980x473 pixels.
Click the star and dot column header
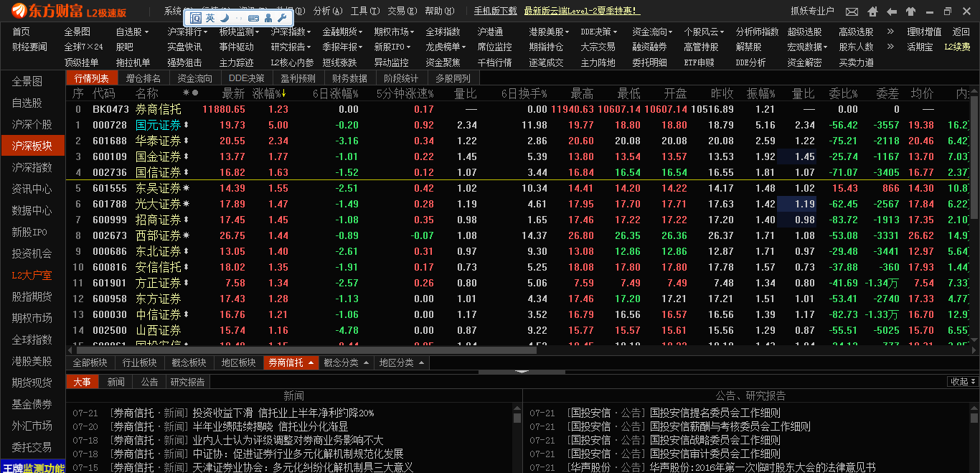click(191, 93)
